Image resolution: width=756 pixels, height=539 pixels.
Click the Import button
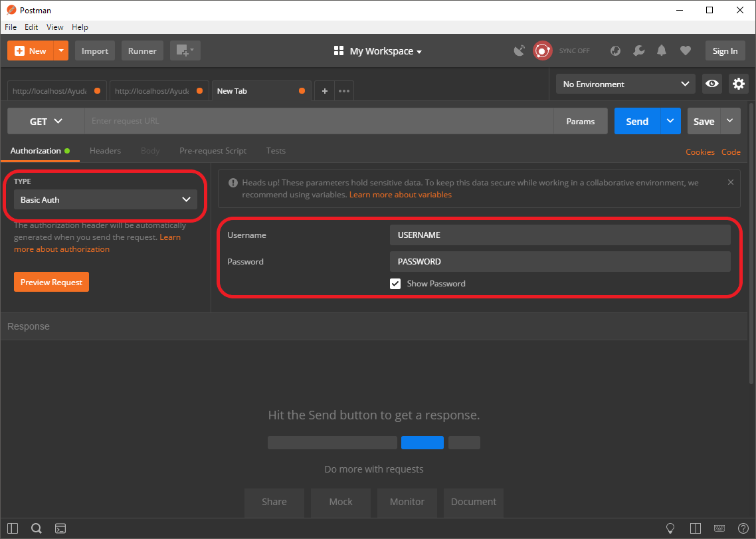pyautogui.click(x=95, y=51)
